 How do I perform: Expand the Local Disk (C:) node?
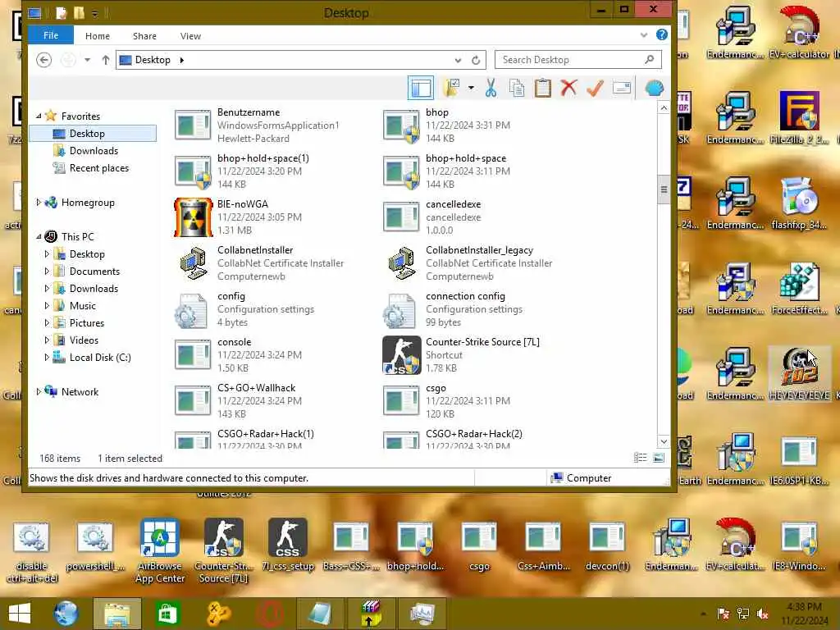click(x=47, y=358)
